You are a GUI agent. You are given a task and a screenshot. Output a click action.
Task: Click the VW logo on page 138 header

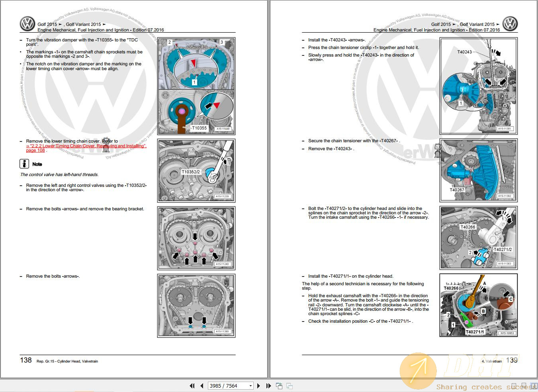coord(27,24)
